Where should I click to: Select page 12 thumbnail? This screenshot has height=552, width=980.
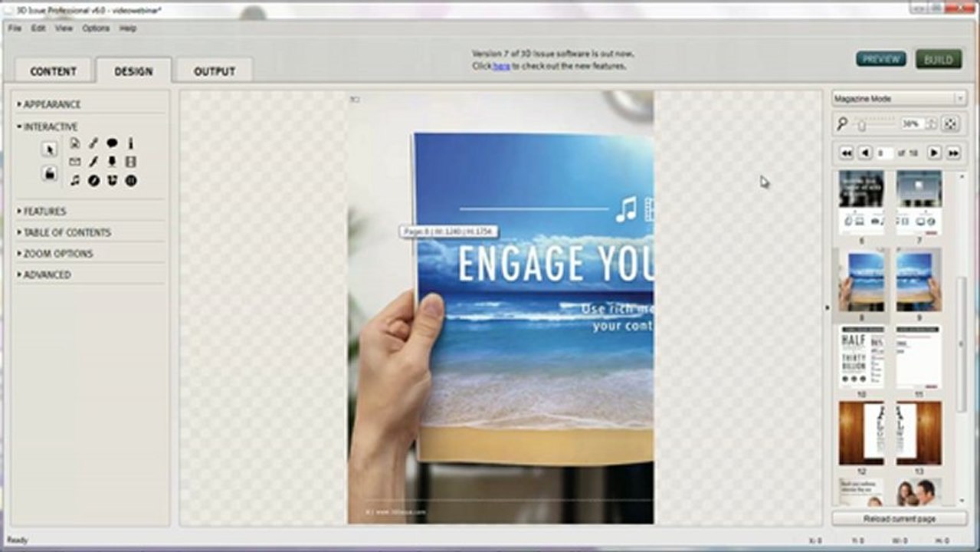coord(861,433)
